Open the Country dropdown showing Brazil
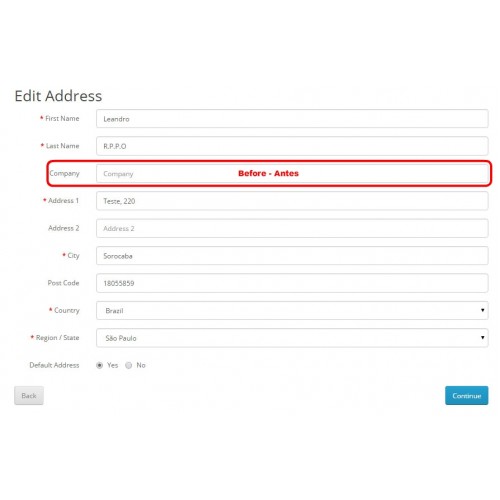500x500 pixels. click(x=292, y=310)
